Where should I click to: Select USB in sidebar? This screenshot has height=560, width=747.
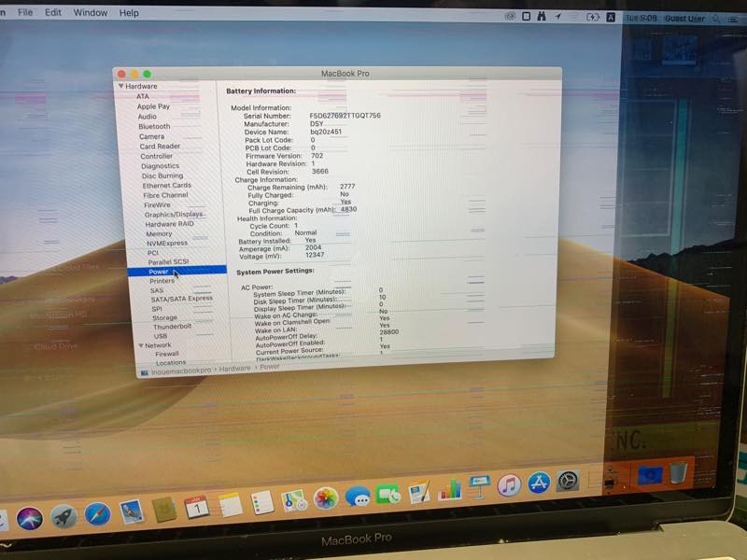pyautogui.click(x=161, y=336)
